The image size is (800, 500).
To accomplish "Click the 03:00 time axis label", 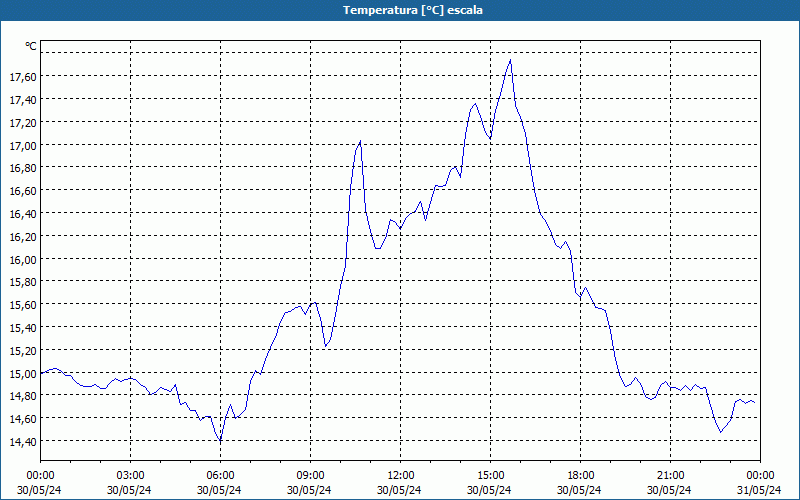I will click(x=131, y=476).
